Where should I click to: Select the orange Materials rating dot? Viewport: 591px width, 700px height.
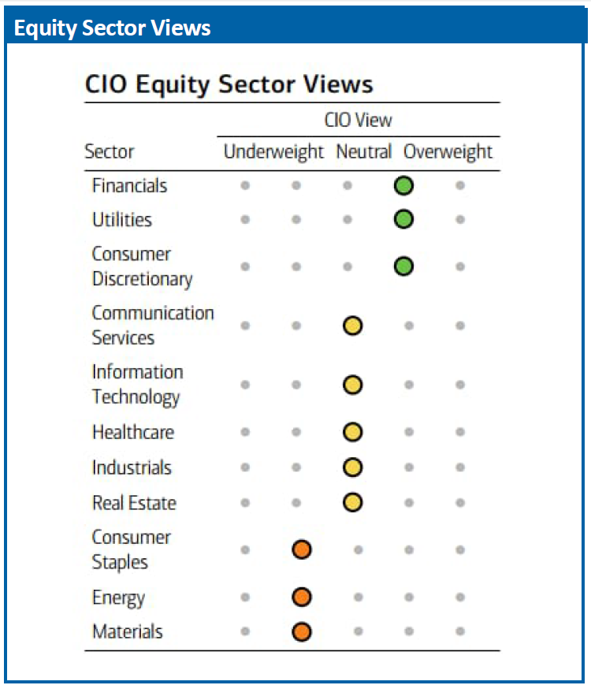(301, 631)
